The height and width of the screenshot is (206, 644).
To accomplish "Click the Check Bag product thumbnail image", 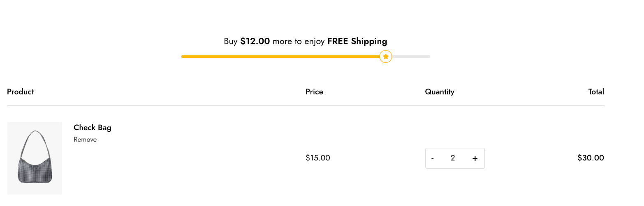I will tap(35, 158).
